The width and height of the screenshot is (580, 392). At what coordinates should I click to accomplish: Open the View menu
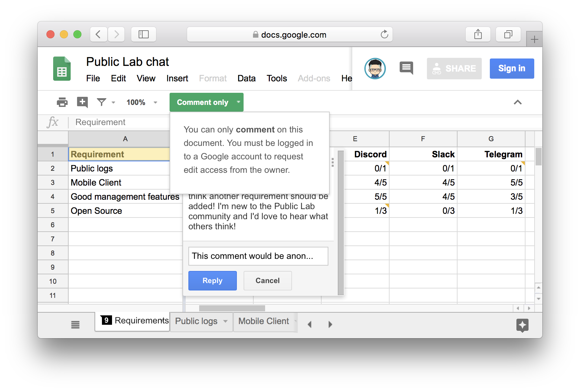pyautogui.click(x=146, y=78)
